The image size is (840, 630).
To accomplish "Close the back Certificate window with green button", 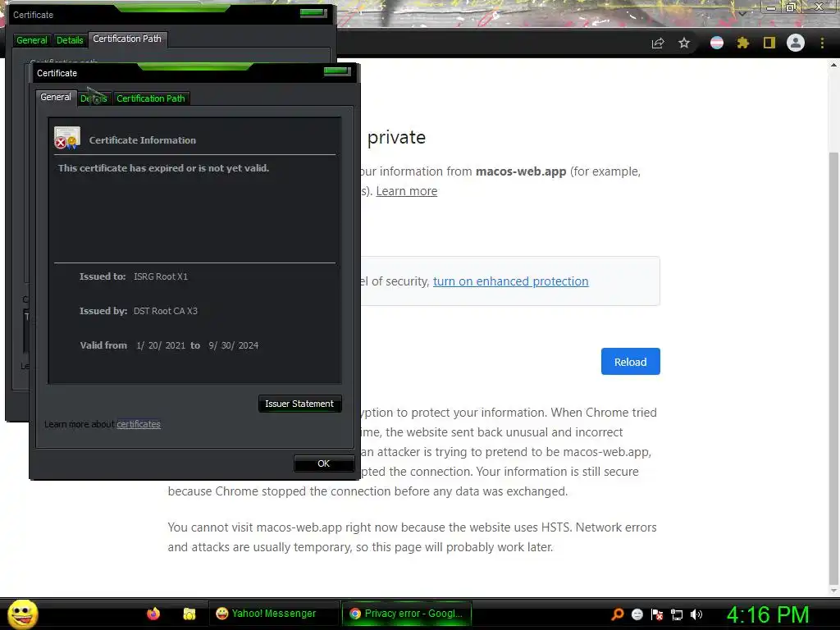I will tap(313, 12).
